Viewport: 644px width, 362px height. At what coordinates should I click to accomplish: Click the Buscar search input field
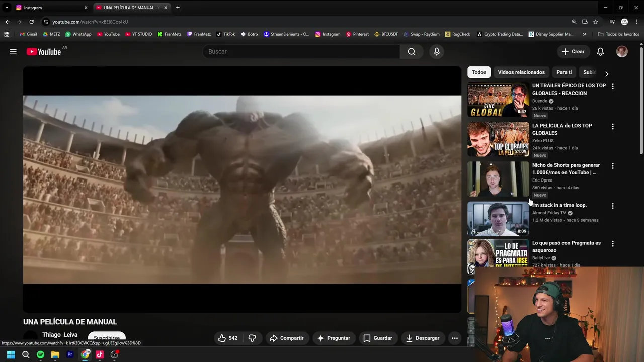coord(302,52)
